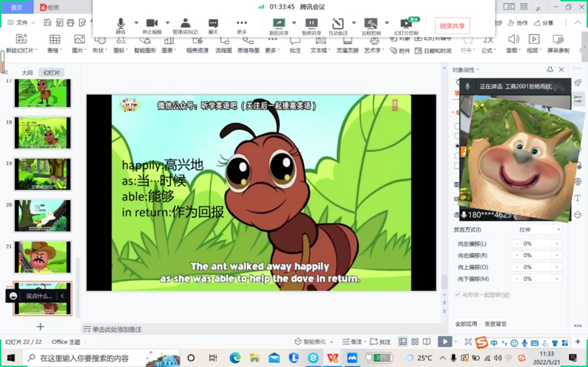588x367 pixels.
Task: Select the 首页 home tab
Action: click(x=16, y=7)
